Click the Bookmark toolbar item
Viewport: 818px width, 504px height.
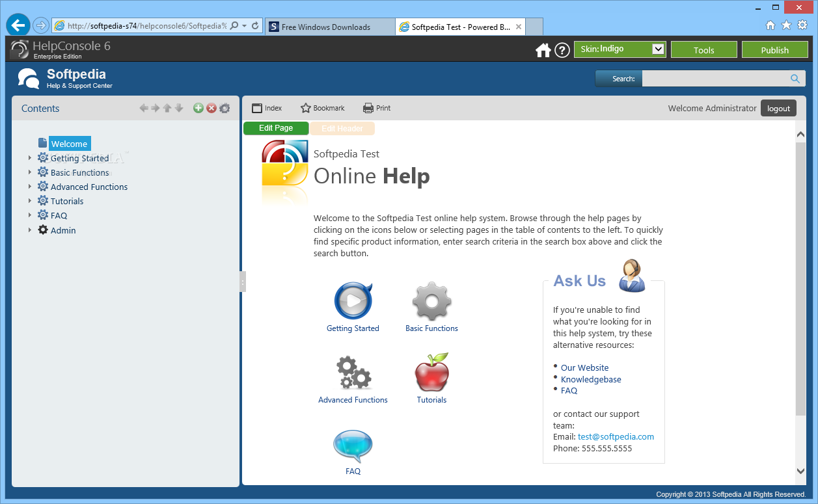[323, 108]
